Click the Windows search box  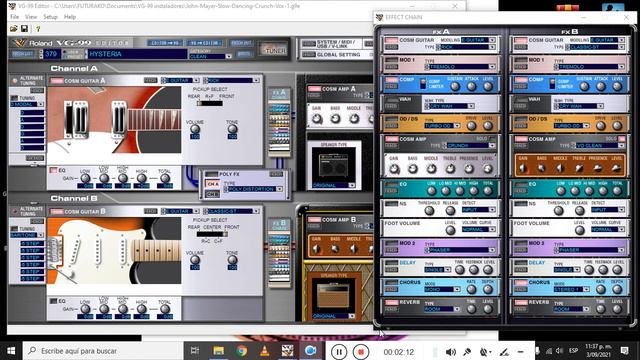tap(102, 351)
